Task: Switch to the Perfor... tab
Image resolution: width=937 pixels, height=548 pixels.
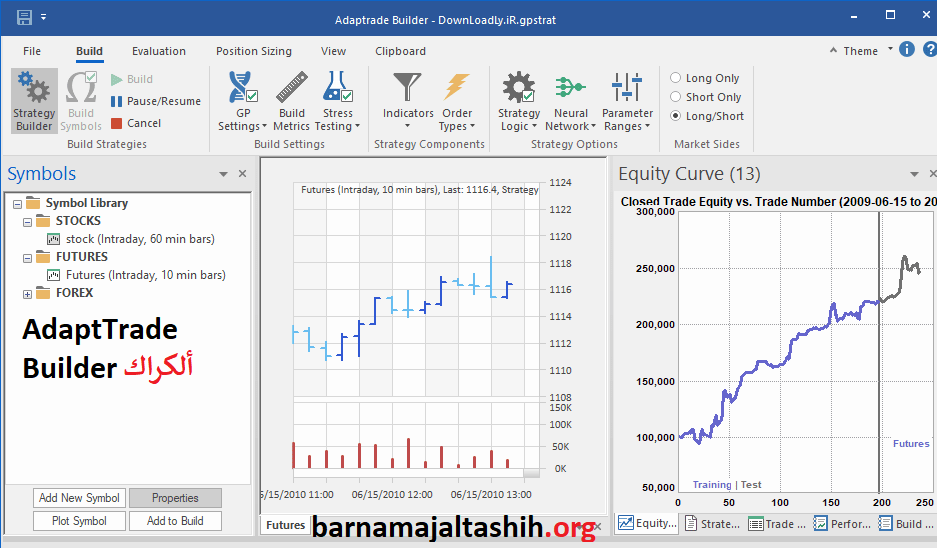Action: [842, 523]
